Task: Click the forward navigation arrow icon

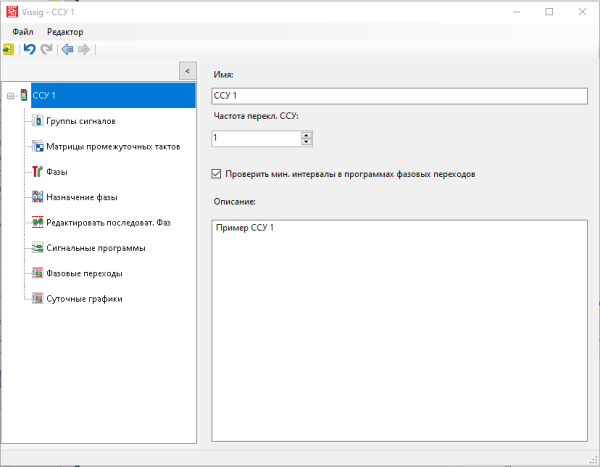Action: (84, 49)
